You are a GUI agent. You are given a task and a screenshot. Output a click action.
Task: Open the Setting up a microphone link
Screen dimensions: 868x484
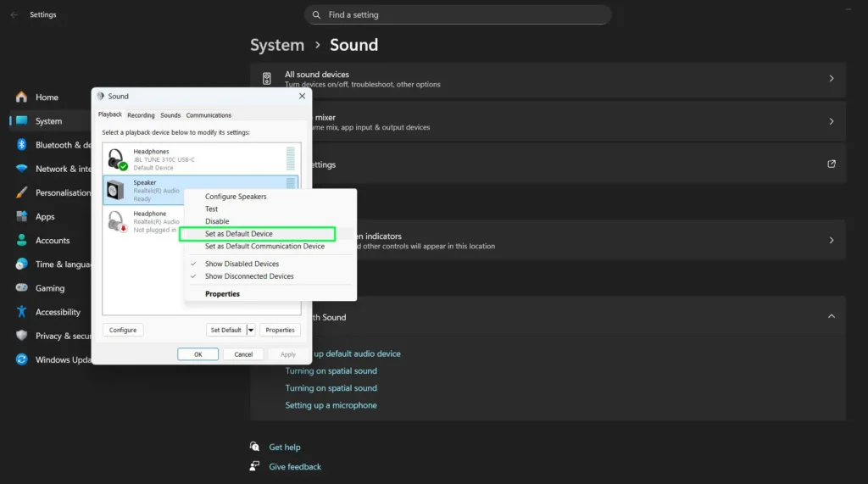pos(331,405)
